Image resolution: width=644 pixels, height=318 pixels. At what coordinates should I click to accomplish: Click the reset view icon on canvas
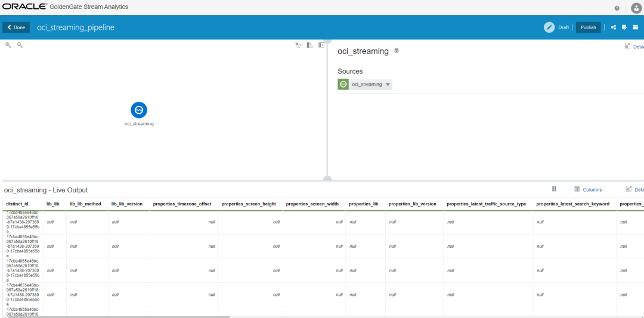click(x=299, y=45)
